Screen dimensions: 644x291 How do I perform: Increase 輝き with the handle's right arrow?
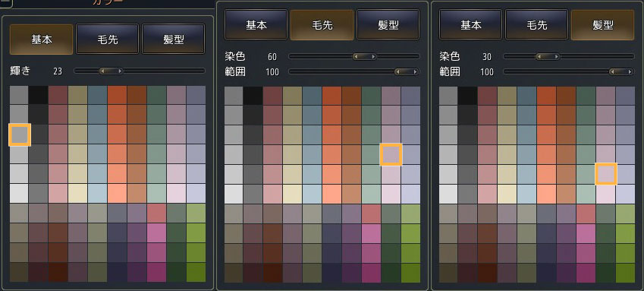pos(120,71)
